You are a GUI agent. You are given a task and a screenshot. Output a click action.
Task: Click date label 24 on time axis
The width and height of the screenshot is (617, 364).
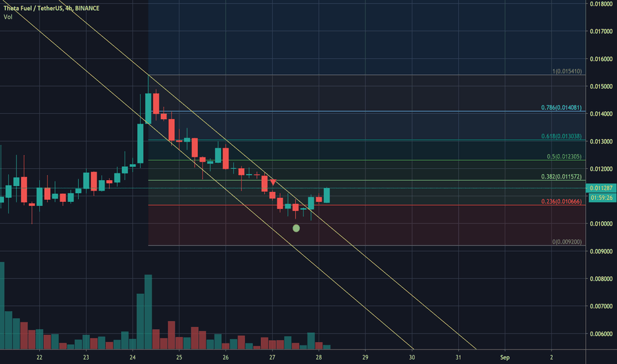coord(132,357)
